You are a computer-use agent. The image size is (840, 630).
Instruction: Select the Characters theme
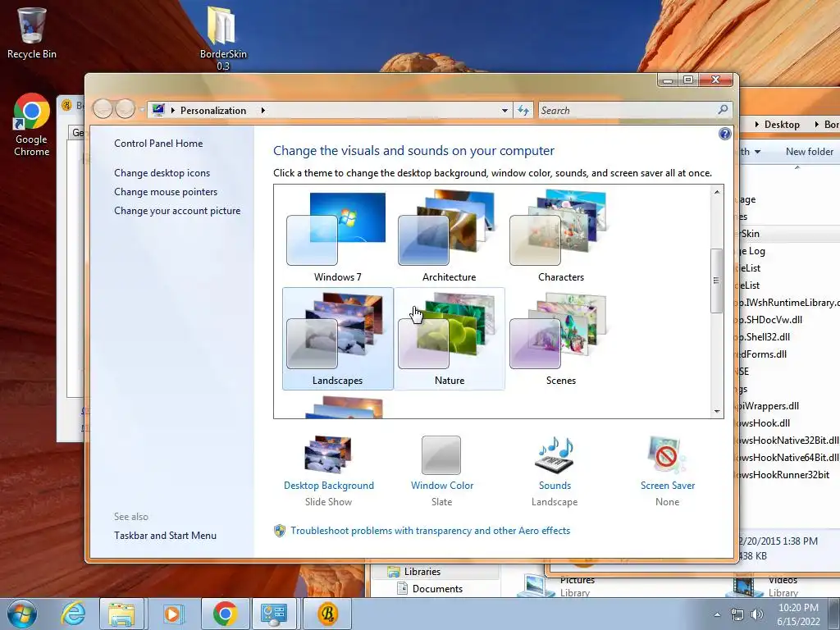(x=560, y=237)
